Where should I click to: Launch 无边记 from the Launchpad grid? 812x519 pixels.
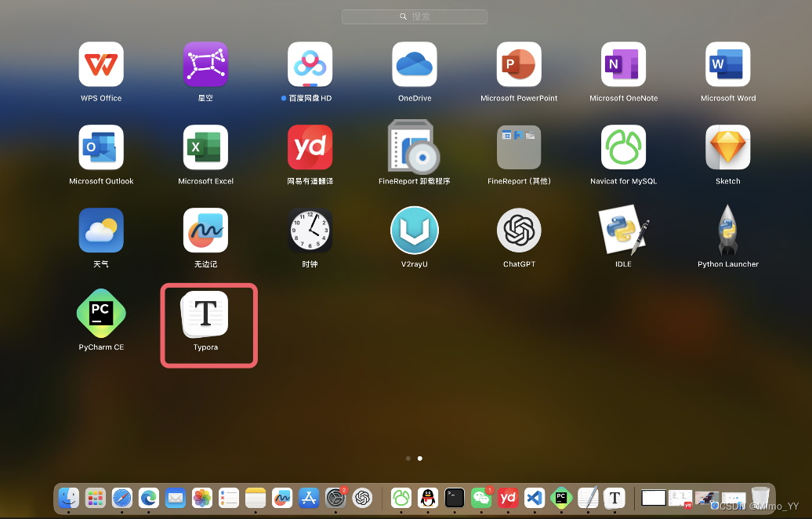click(205, 230)
